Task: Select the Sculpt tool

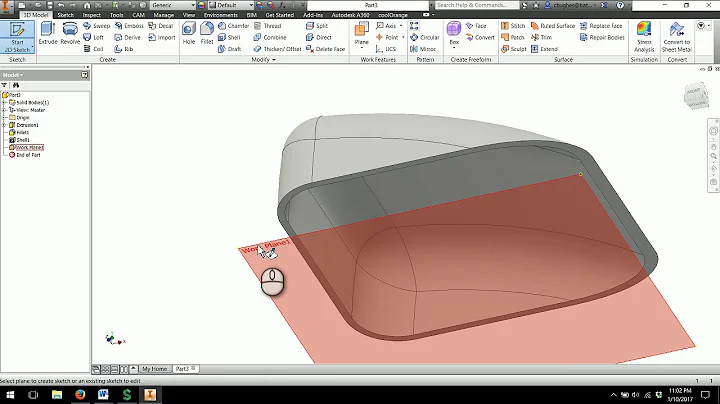Action: (x=514, y=49)
